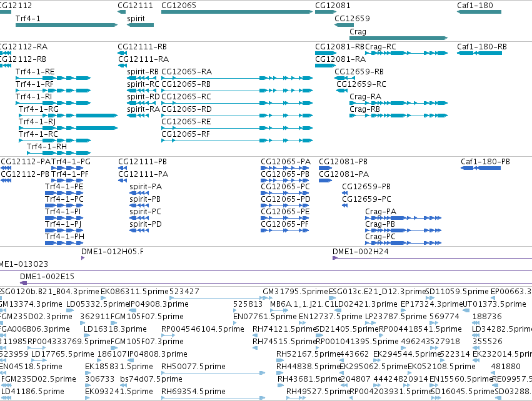Click the 'CG12659' gene label
The height and width of the screenshot is (401, 532).
[352, 19]
